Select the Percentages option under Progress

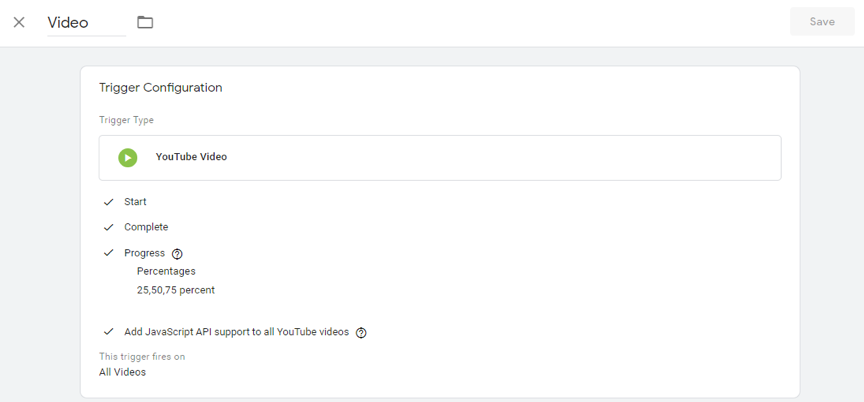point(166,271)
